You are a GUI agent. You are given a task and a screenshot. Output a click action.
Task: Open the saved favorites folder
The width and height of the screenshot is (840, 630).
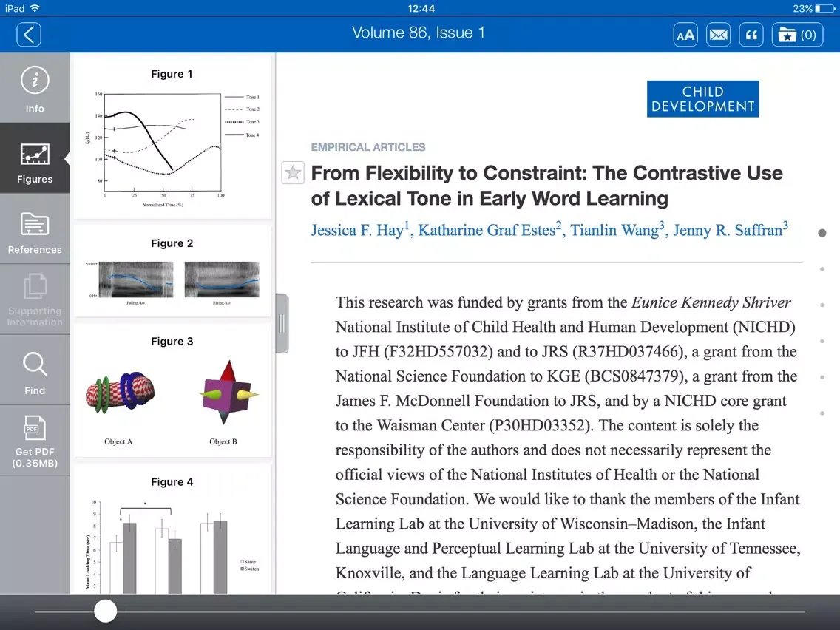click(x=797, y=34)
